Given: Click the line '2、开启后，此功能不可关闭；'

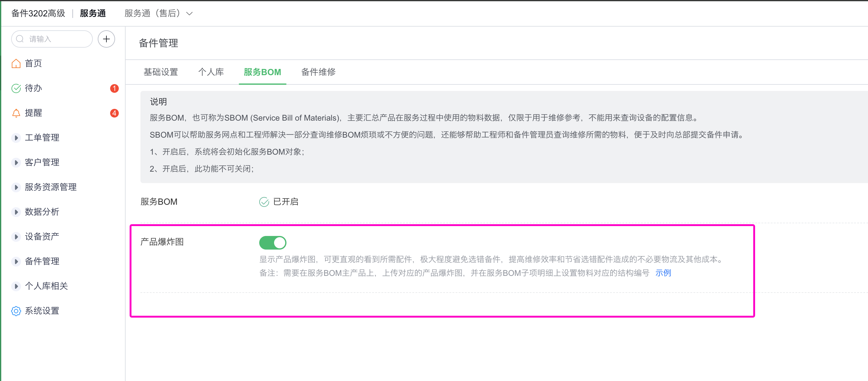Looking at the screenshot, I should [x=202, y=169].
